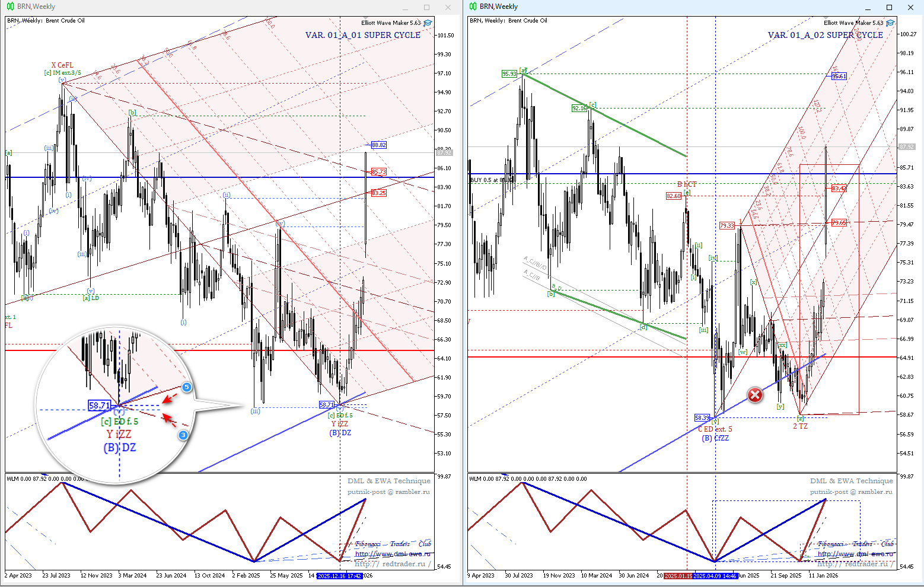The image size is (924, 587).
Task: Select the blue 2025.04.09 14:46 date marker
Action: [x=715, y=576]
